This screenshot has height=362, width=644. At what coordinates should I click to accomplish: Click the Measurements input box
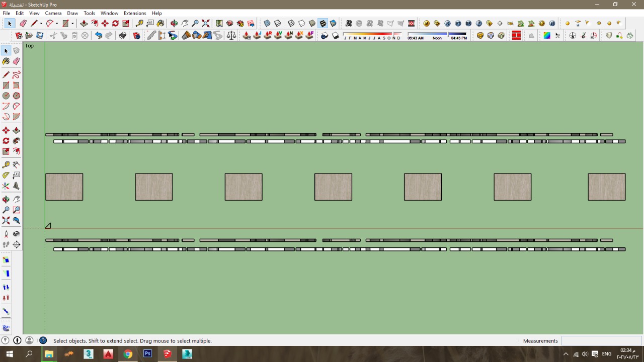[601, 341]
